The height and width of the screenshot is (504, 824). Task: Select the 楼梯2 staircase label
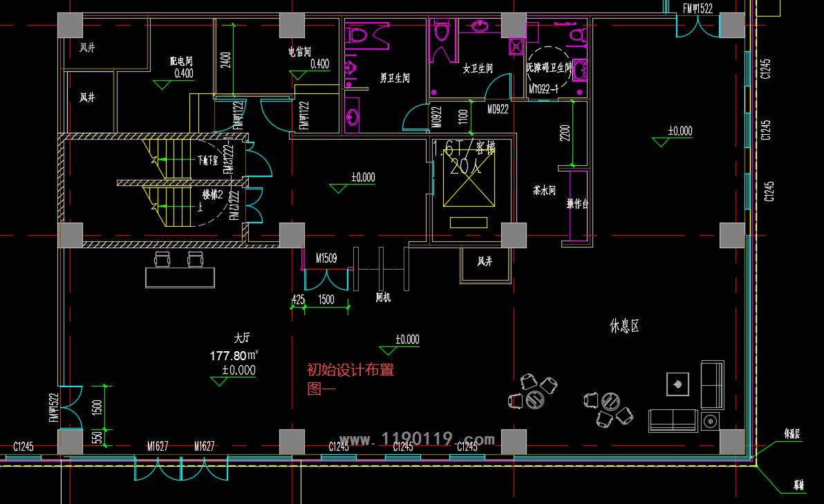click(212, 195)
